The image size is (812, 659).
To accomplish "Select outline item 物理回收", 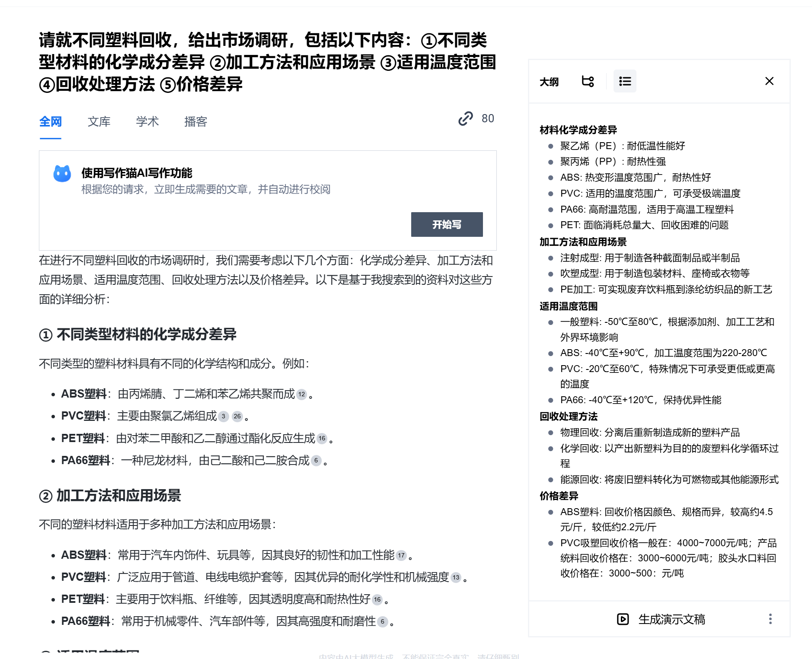I will point(650,432).
